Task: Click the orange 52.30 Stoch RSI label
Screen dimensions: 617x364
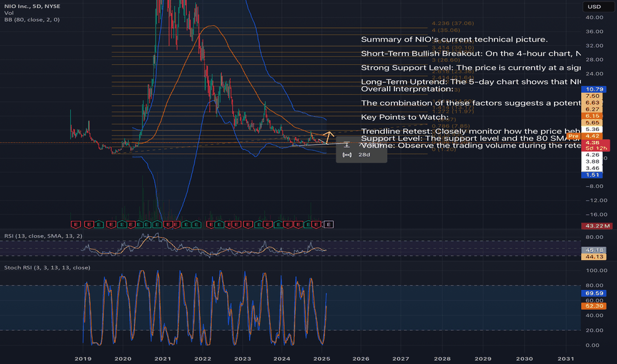Action: coord(594,306)
